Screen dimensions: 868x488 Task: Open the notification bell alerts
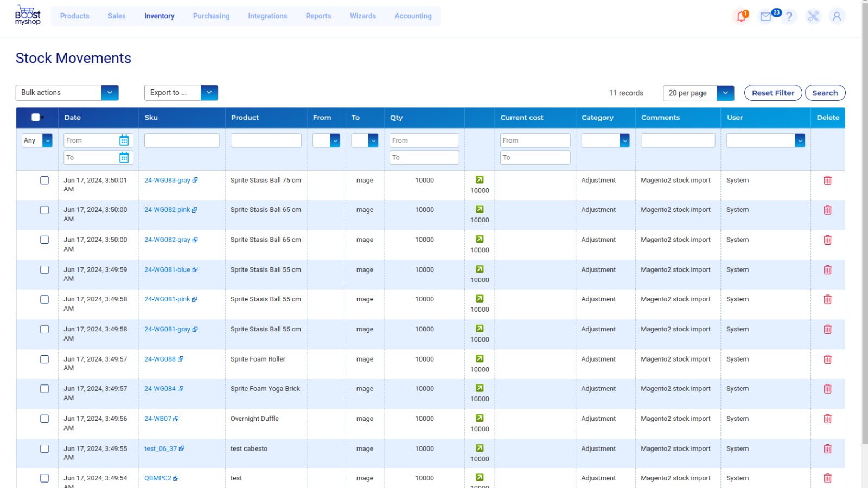click(x=741, y=16)
